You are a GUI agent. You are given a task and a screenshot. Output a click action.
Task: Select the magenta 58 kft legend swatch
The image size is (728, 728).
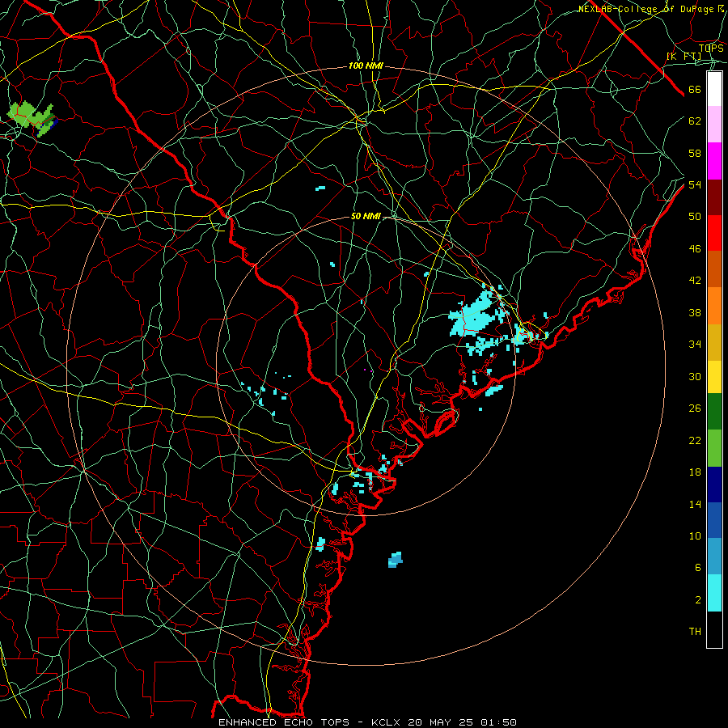[714, 161]
